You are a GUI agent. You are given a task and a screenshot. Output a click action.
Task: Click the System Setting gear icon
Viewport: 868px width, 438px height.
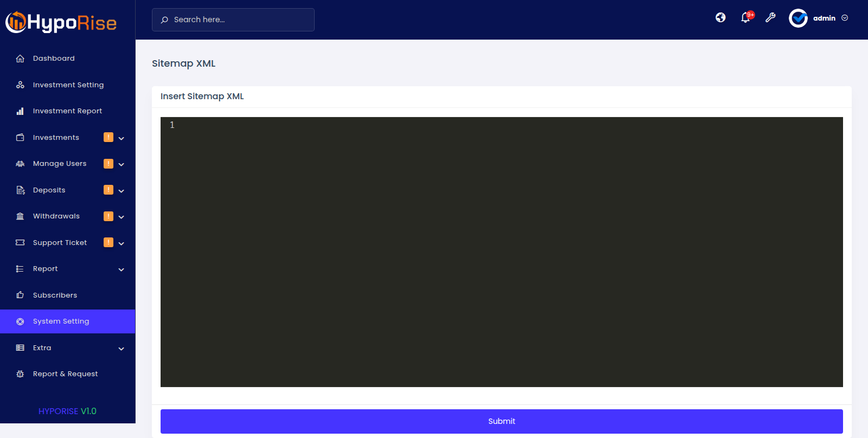click(20, 321)
